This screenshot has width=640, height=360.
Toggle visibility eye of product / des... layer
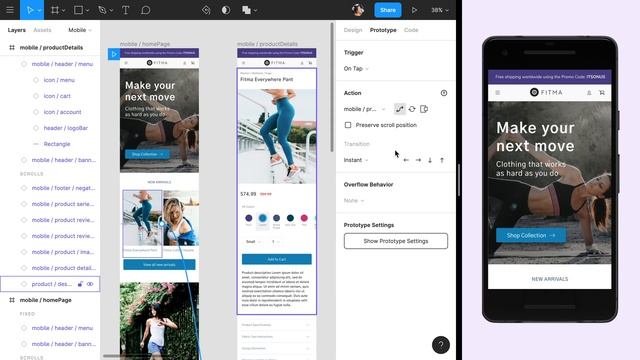tap(90, 284)
